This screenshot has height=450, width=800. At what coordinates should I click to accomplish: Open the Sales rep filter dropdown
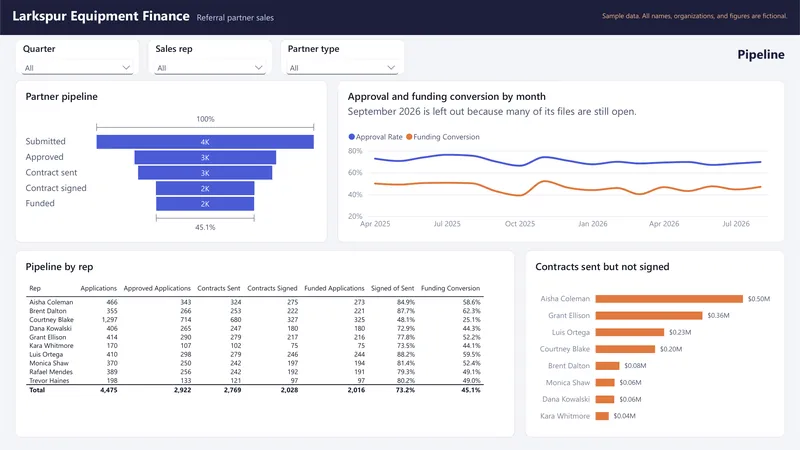click(x=209, y=67)
